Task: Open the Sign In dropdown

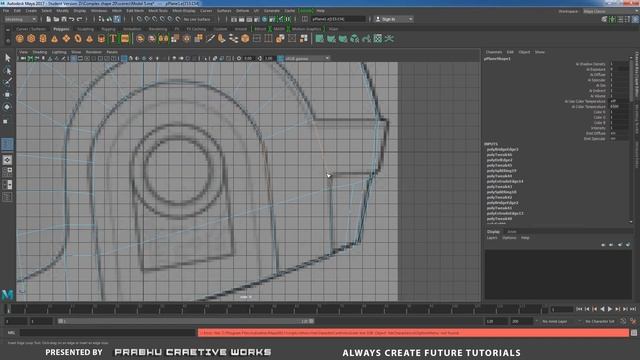Action: coord(394,19)
